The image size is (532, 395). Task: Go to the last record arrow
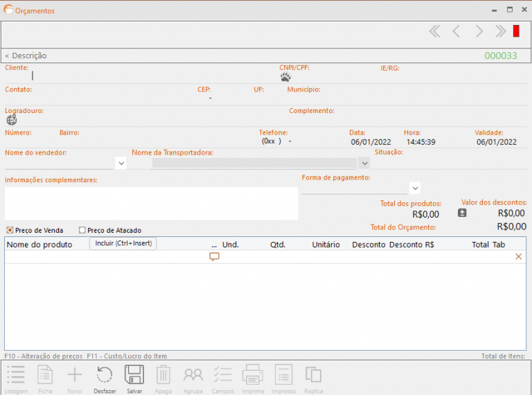coord(500,31)
